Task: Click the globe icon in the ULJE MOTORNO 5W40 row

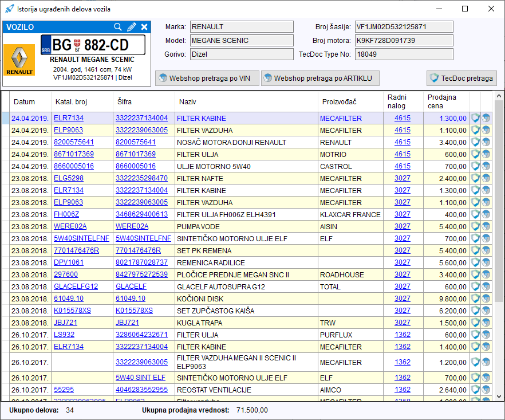Action: (486, 166)
